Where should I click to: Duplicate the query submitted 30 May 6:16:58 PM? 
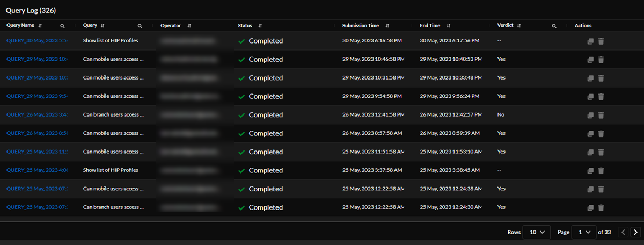coord(590,41)
